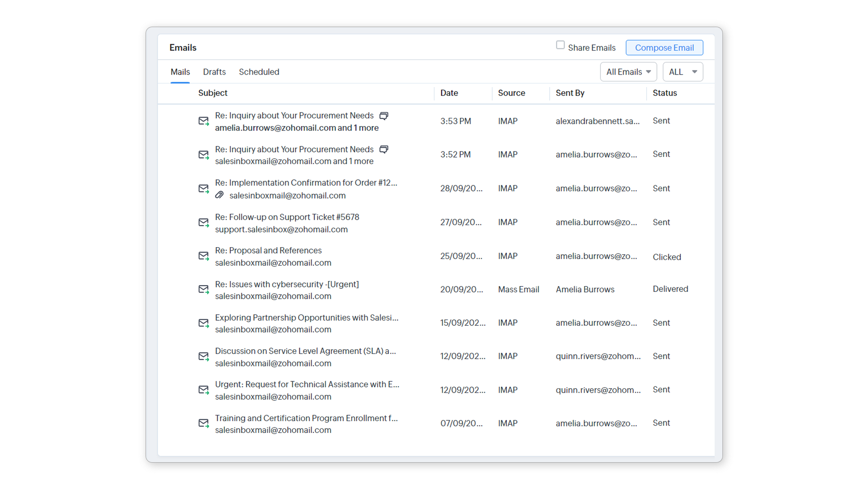868x488 pixels.
Task: Enable the Share Emails checkbox
Action: pyautogui.click(x=560, y=45)
